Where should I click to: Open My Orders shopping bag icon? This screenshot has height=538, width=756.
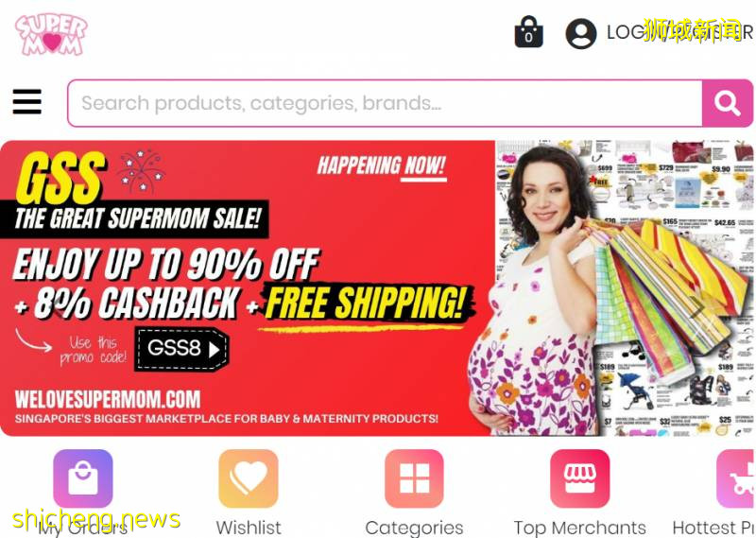83,478
